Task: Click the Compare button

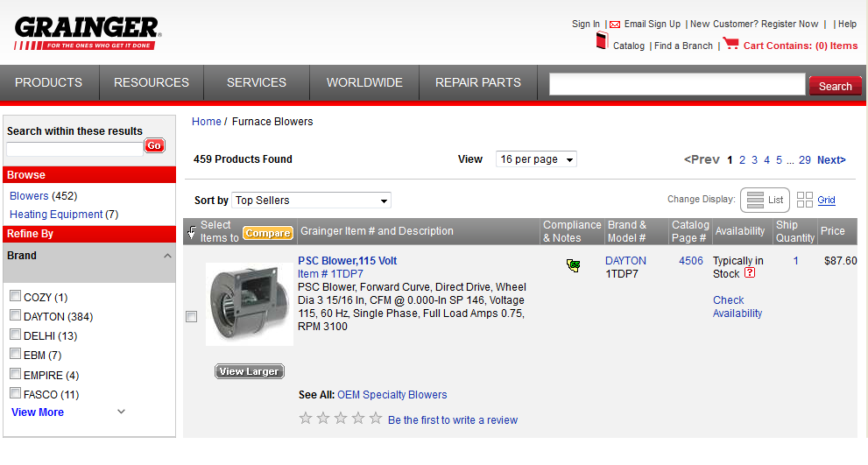Action: [x=268, y=234]
